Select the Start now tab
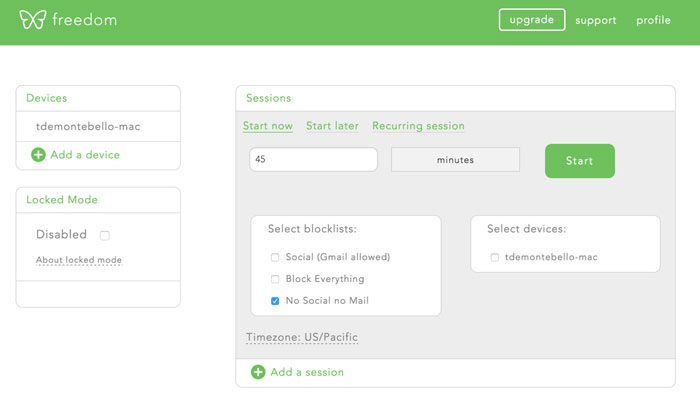The image size is (700, 396). click(x=268, y=126)
